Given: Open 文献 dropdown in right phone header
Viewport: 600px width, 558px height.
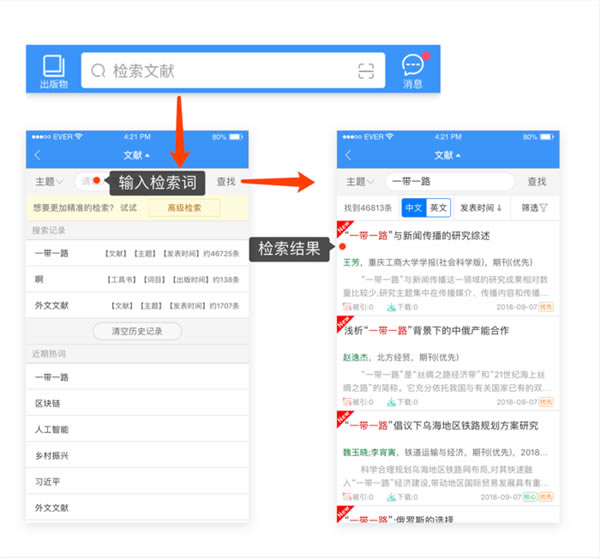Looking at the screenshot, I should [447, 155].
